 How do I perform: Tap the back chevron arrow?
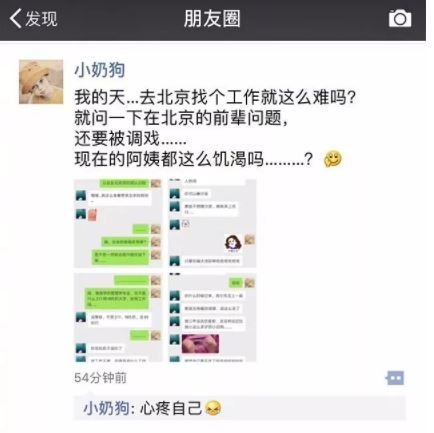(15, 18)
